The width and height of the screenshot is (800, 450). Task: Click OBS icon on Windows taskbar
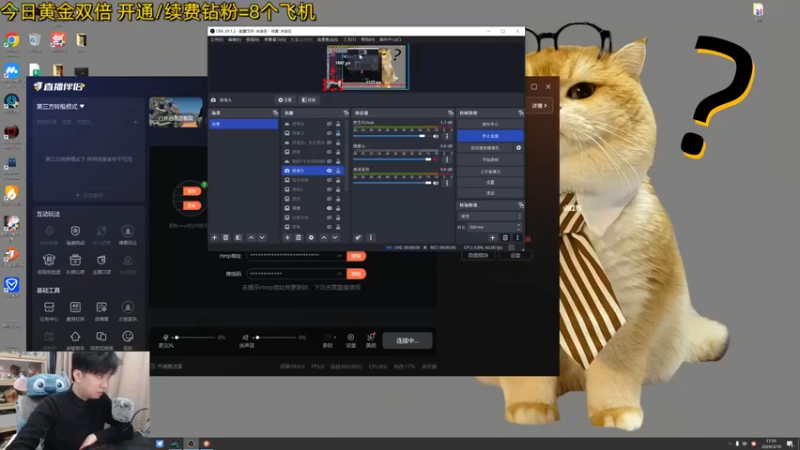tap(191, 443)
